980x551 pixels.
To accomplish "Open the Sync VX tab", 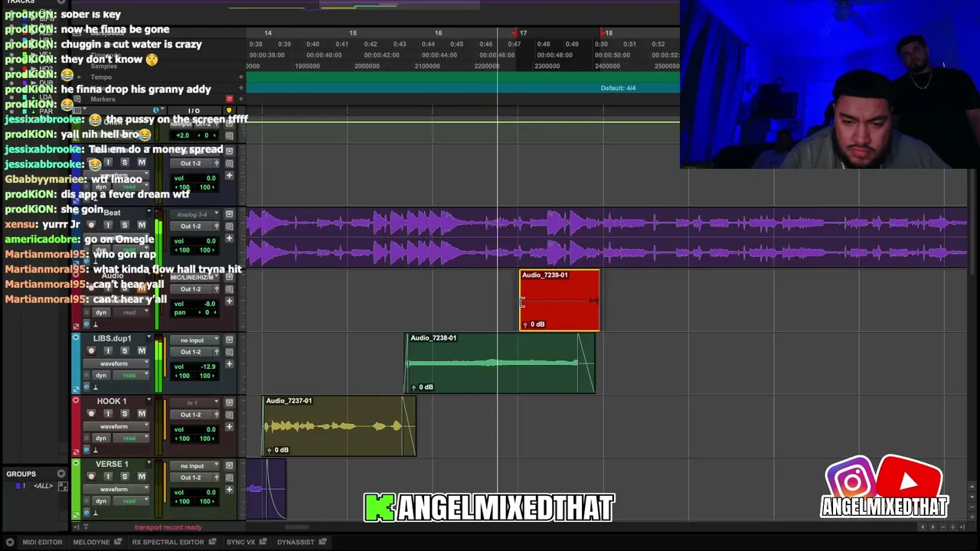I will tap(240, 542).
